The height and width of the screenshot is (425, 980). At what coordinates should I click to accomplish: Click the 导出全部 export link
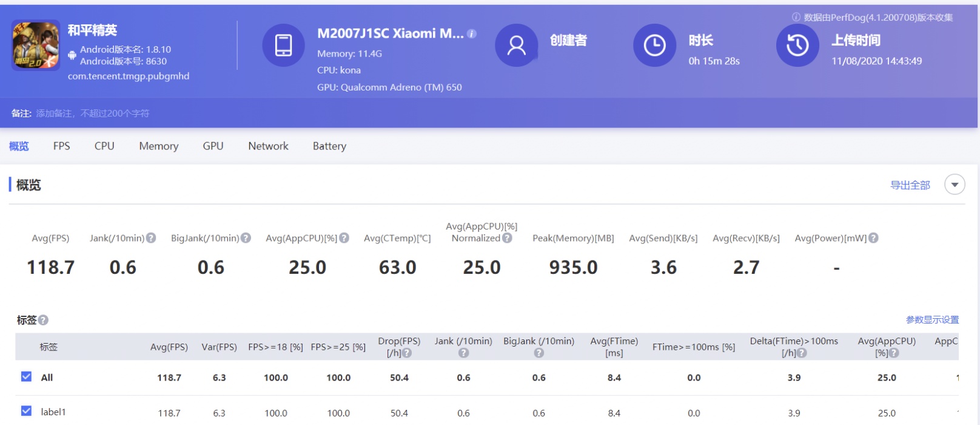(x=910, y=185)
